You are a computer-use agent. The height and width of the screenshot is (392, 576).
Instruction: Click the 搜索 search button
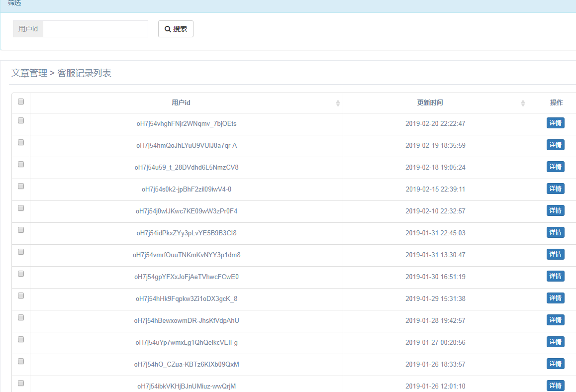pos(176,29)
